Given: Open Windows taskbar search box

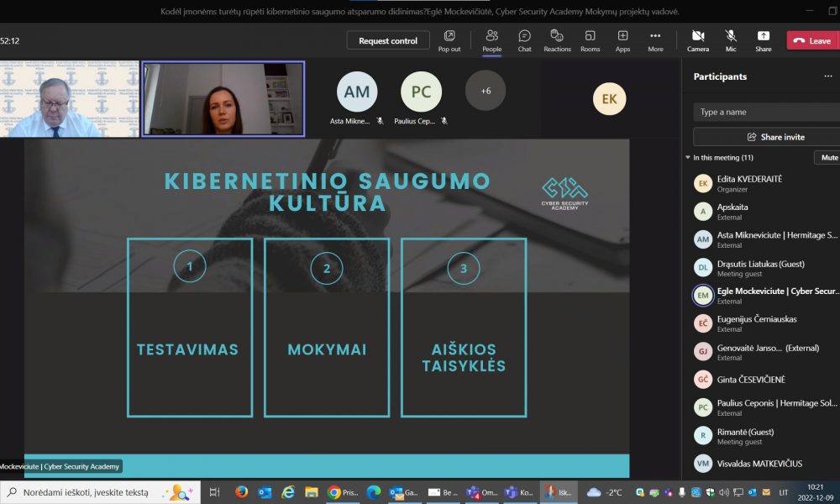Looking at the screenshot, I should tap(100, 492).
